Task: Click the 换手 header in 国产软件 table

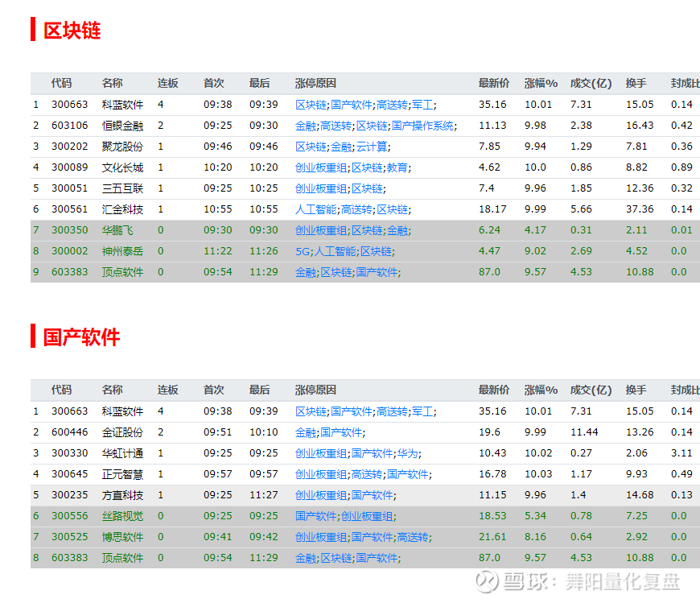Action: pyautogui.click(x=636, y=390)
